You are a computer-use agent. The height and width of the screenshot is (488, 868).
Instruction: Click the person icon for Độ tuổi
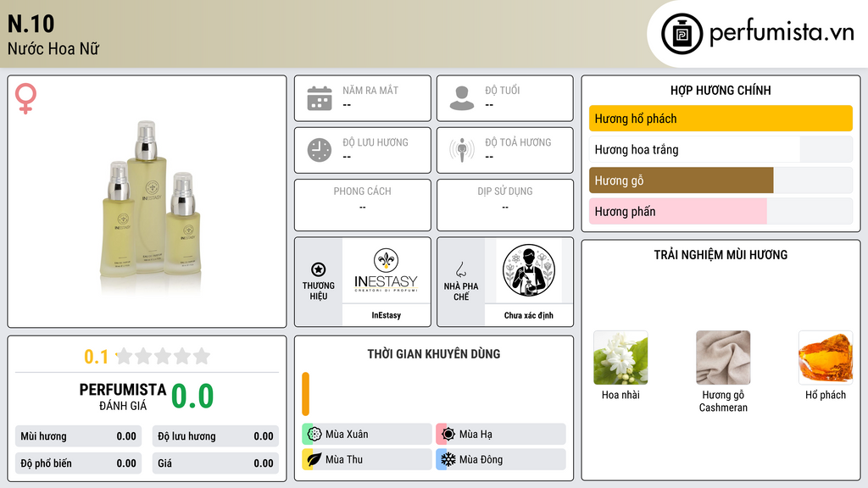click(462, 98)
